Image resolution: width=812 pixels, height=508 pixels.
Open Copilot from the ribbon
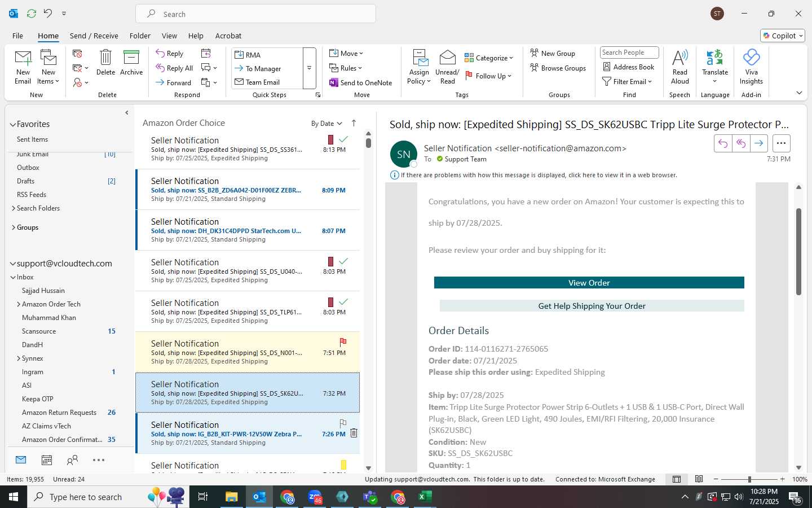(x=783, y=36)
